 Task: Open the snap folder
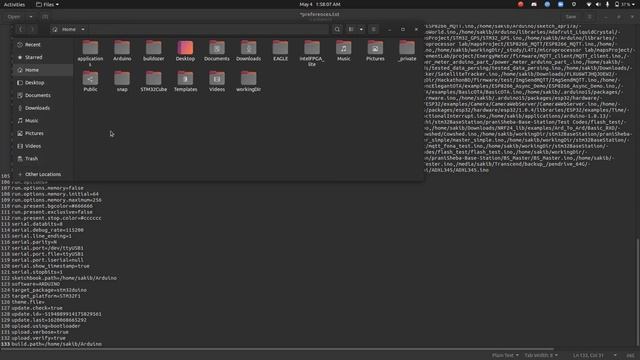(122, 81)
